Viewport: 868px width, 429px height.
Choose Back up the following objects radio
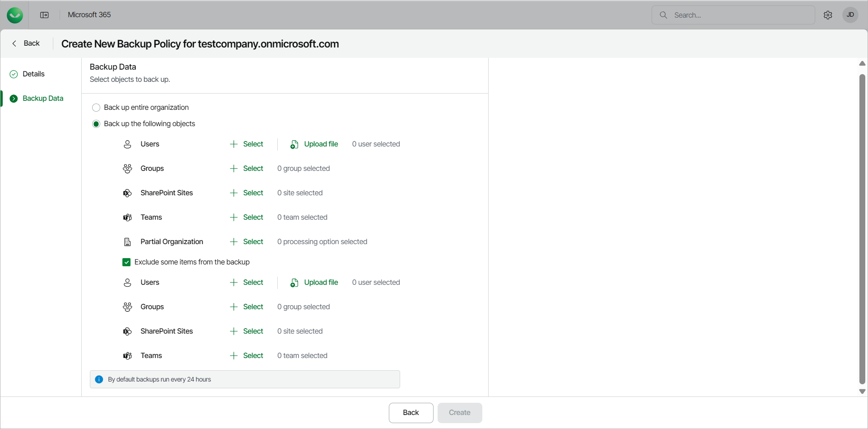(96, 124)
